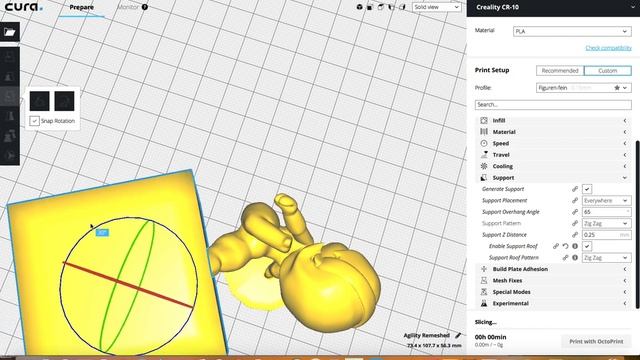Viewport: 640px width, 360px height.
Task: Click the Agility Remeshed job name
Action: [427, 336]
